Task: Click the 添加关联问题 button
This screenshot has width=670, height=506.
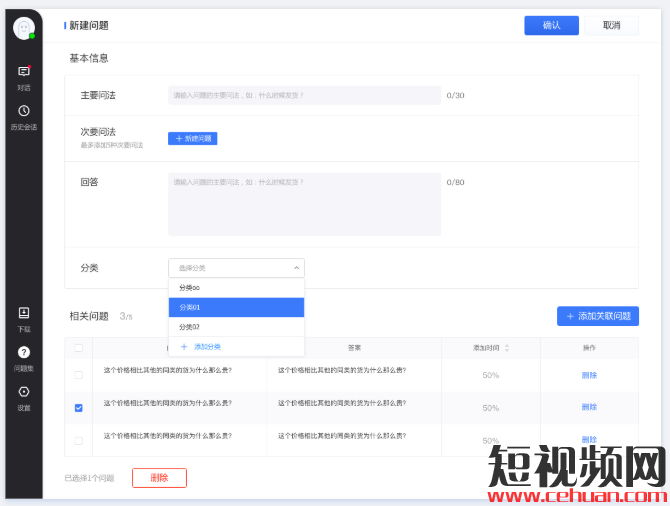Action: click(597, 316)
